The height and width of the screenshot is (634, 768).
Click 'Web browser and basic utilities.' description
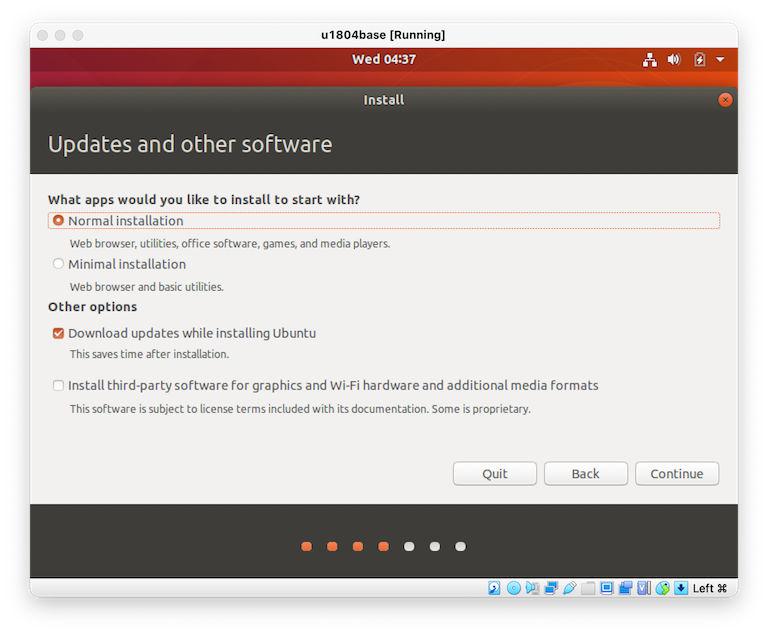pyautogui.click(x=146, y=287)
